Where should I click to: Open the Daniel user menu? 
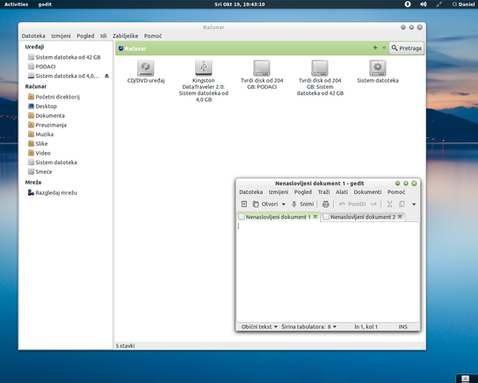click(x=463, y=4)
